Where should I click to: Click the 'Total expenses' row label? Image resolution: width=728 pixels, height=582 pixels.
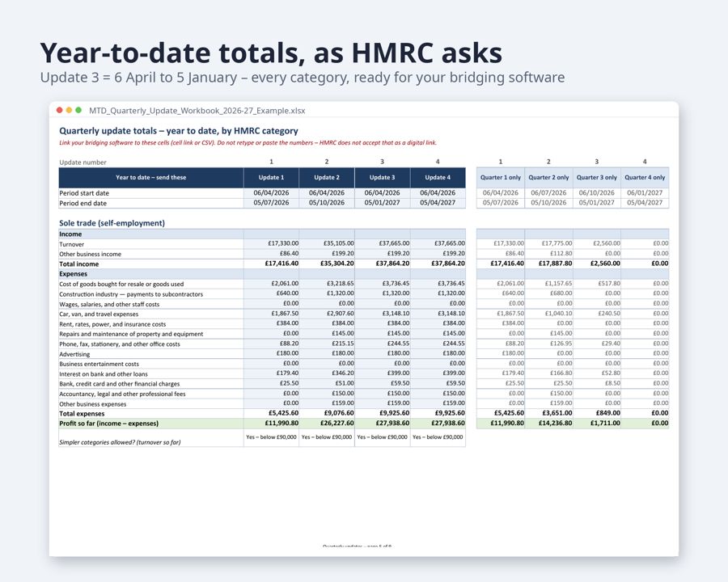pyautogui.click(x=82, y=414)
